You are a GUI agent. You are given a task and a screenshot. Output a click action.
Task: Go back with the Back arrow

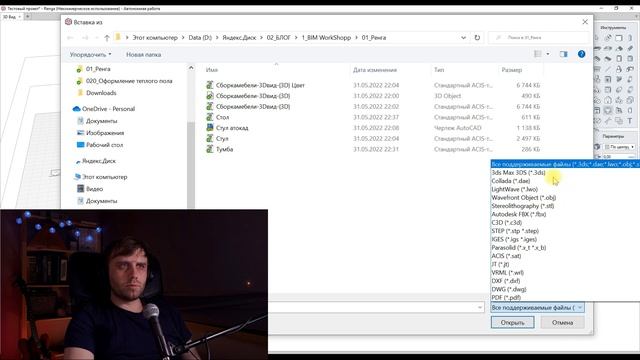coord(70,38)
